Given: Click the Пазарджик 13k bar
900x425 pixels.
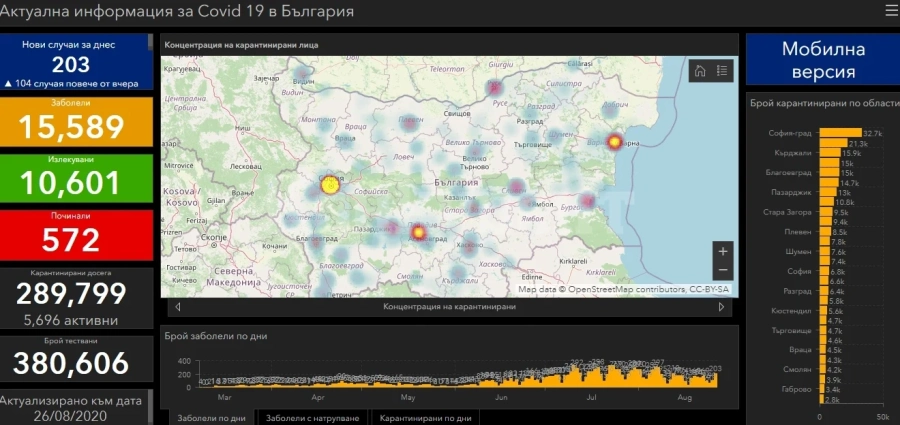Looking at the screenshot, I should [828, 192].
